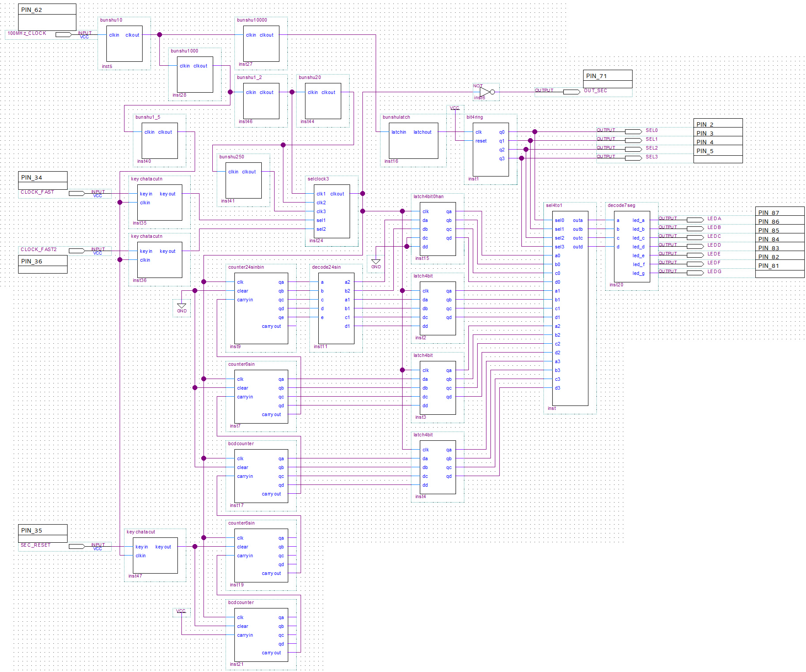
Task: Select the VCC symbol above bit4ring
Action: point(455,108)
